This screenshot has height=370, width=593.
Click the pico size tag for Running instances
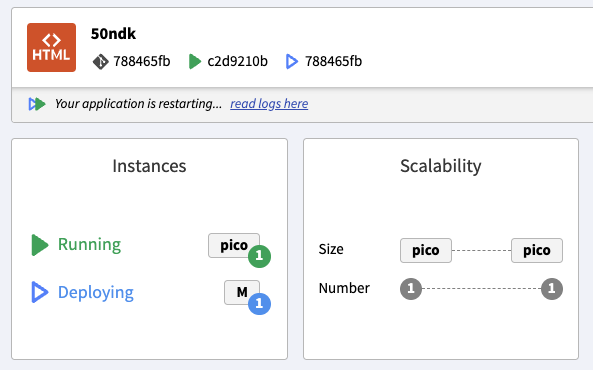234,246
